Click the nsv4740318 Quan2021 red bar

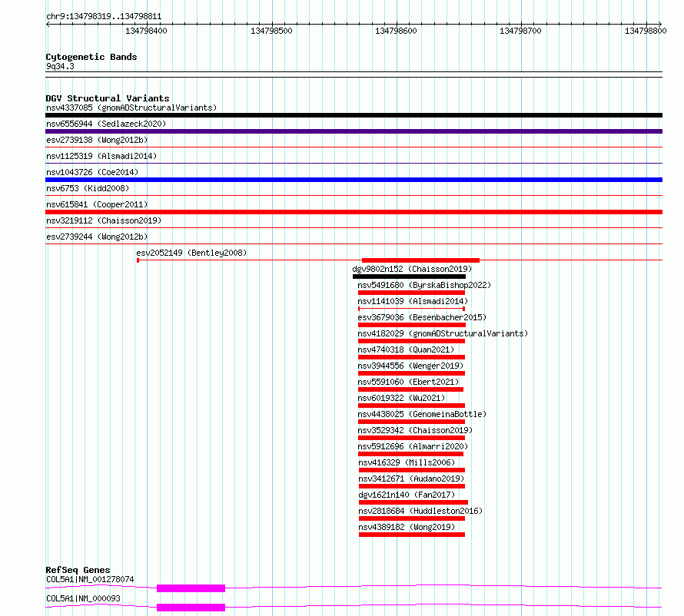[411, 357]
